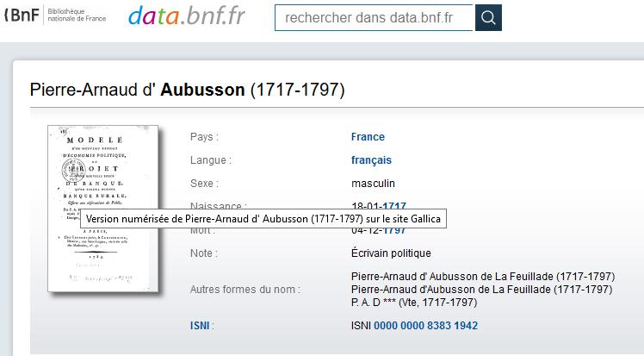Focus the 'rechercher dans data.bnf.fr' search field
Viewport: 644px width, 356px height.
click(x=375, y=18)
